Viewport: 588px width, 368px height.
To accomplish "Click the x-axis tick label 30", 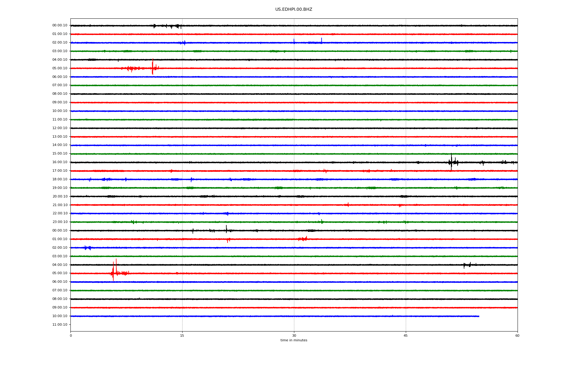I will click(x=294, y=336).
